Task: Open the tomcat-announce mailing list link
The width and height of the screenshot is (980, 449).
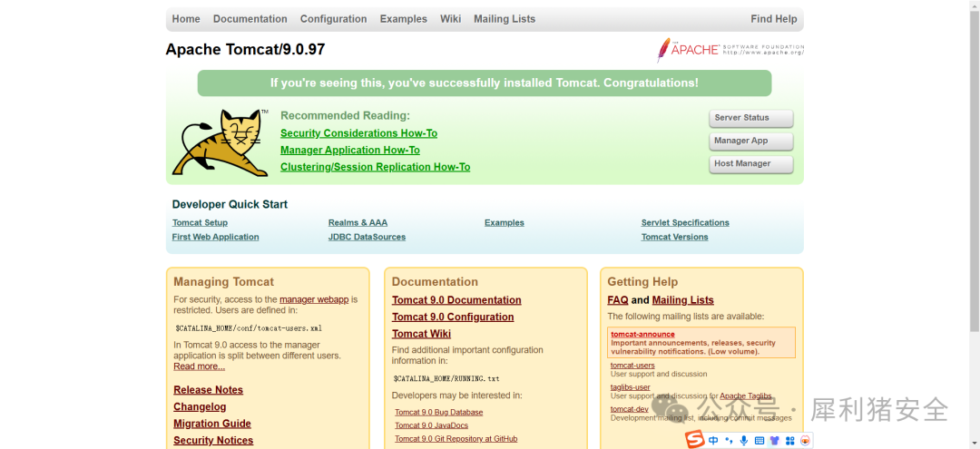Action: click(x=642, y=334)
